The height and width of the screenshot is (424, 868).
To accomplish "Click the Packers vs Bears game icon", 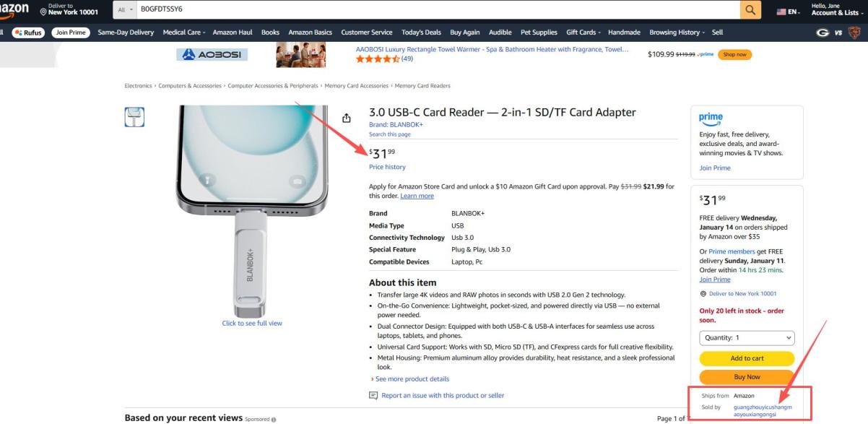I will (x=838, y=33).
